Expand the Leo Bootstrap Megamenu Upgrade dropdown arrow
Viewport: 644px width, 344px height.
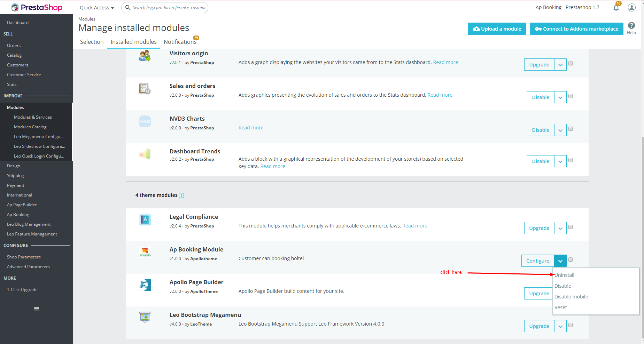click(560, 326)
